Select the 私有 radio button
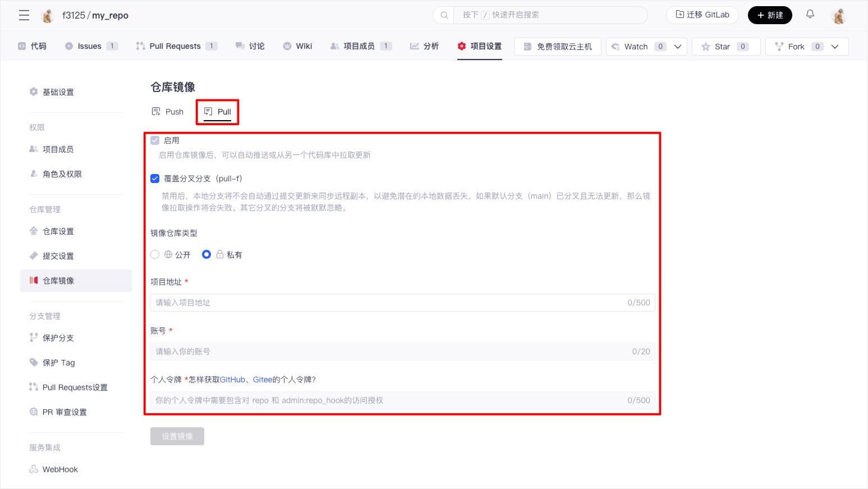The height and width of the screenshot is (489, 868). tap(206, 254)
